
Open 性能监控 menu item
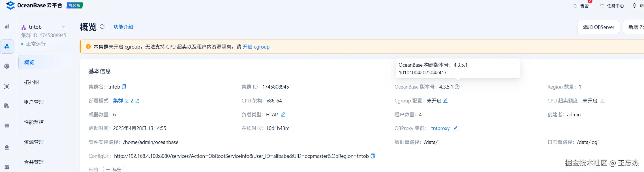[34, 122]
